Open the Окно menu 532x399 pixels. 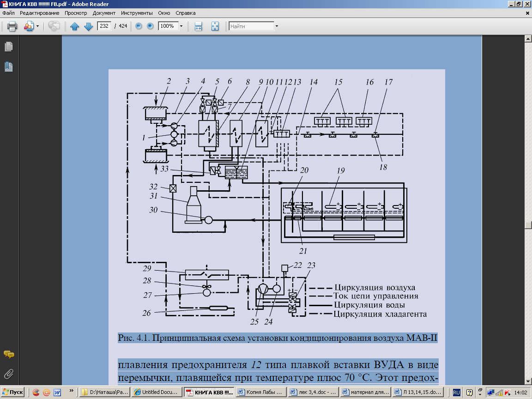(164, 13)
